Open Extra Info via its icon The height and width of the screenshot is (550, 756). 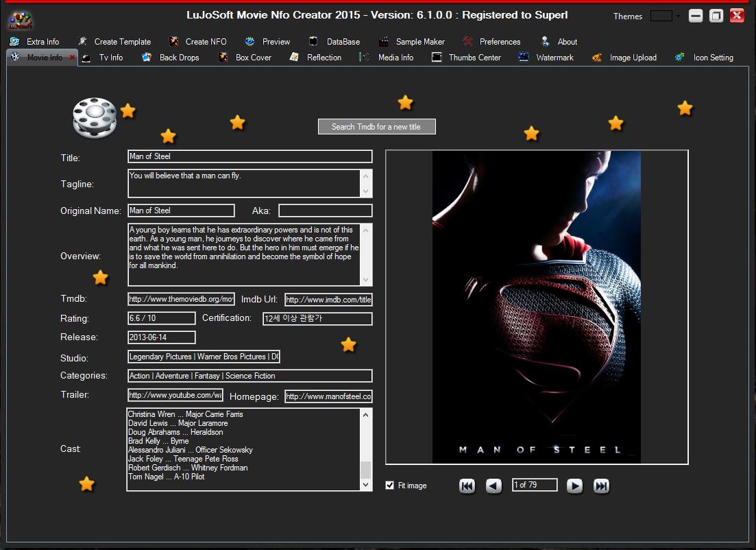pyautogui.click(x=14, y=42)
